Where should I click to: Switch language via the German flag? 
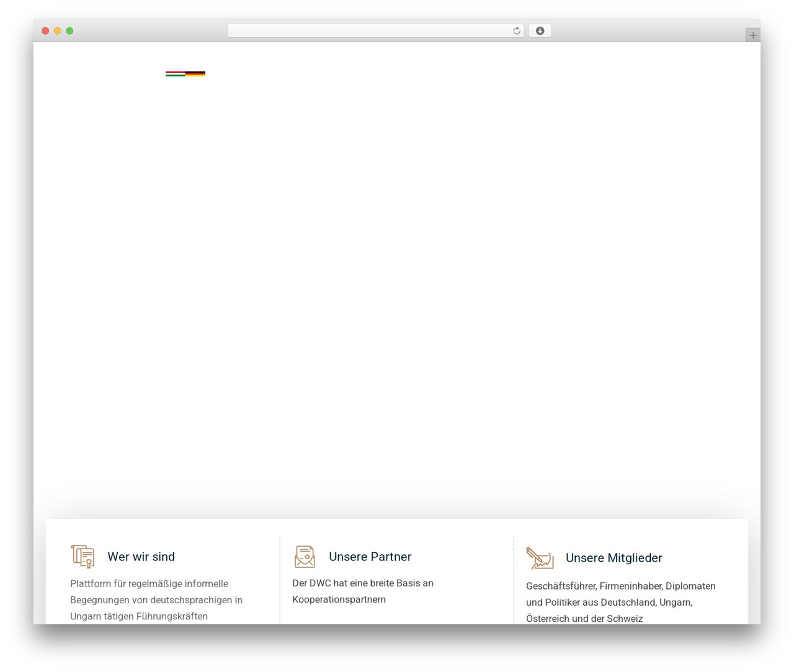click(195, 74)
